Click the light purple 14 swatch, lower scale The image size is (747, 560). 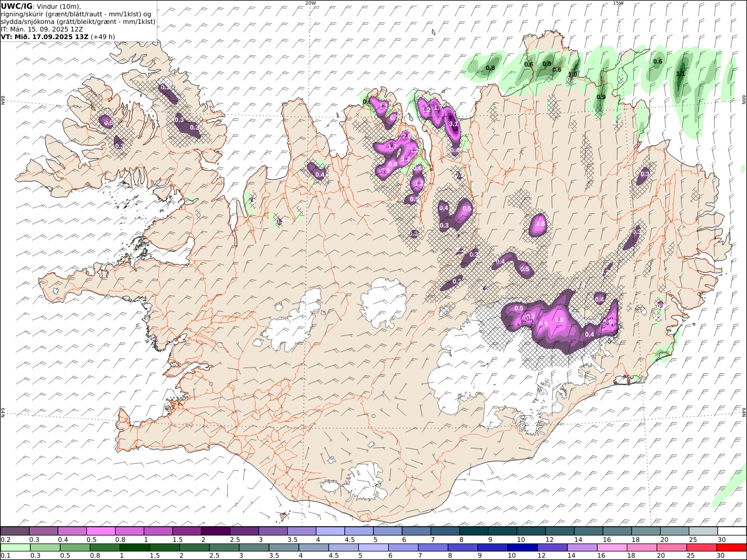(582, 547)
